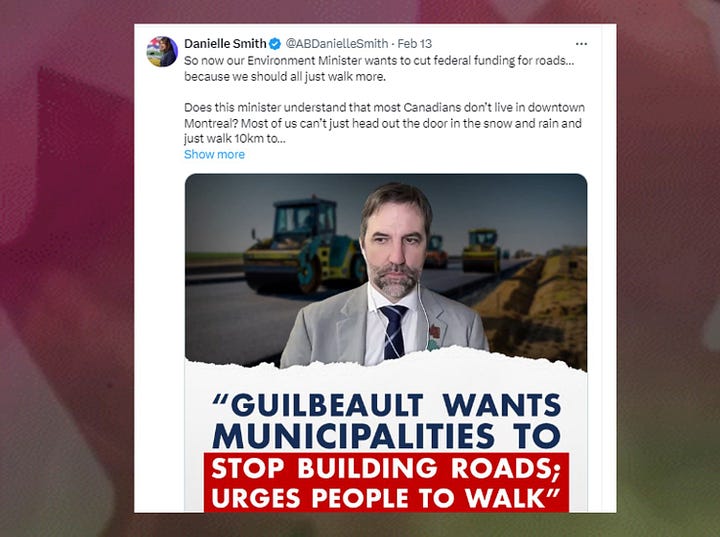Click the Feb 13 timestamp
Viewport: 720px width, 537px height.
coord(414,44)
